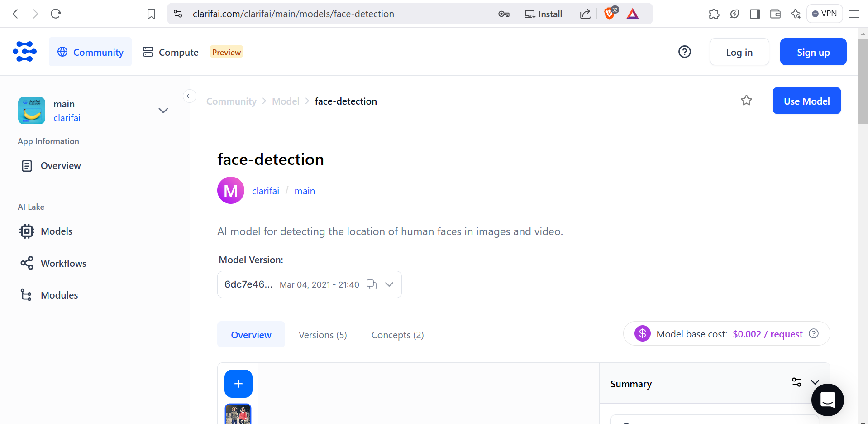Open the clarifai owner link under title
The width and height of the screenshot is (868, 424).
[x=266, y=191]
